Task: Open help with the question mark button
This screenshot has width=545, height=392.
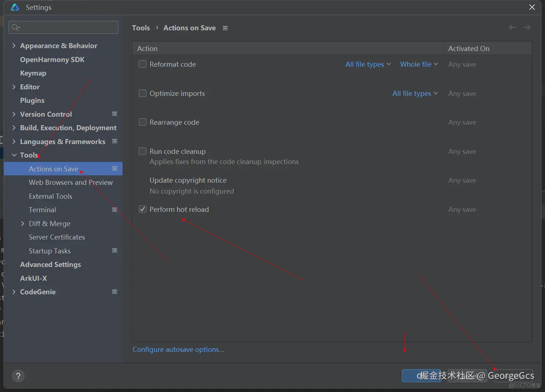Action: click(x=18, y=376)
